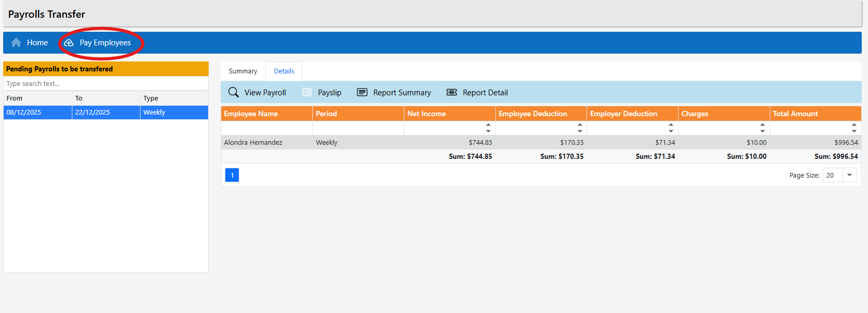This screenshot has height=313, width=868.
Task: Sort pending payrolls by To column
Action: coord(106,98)
